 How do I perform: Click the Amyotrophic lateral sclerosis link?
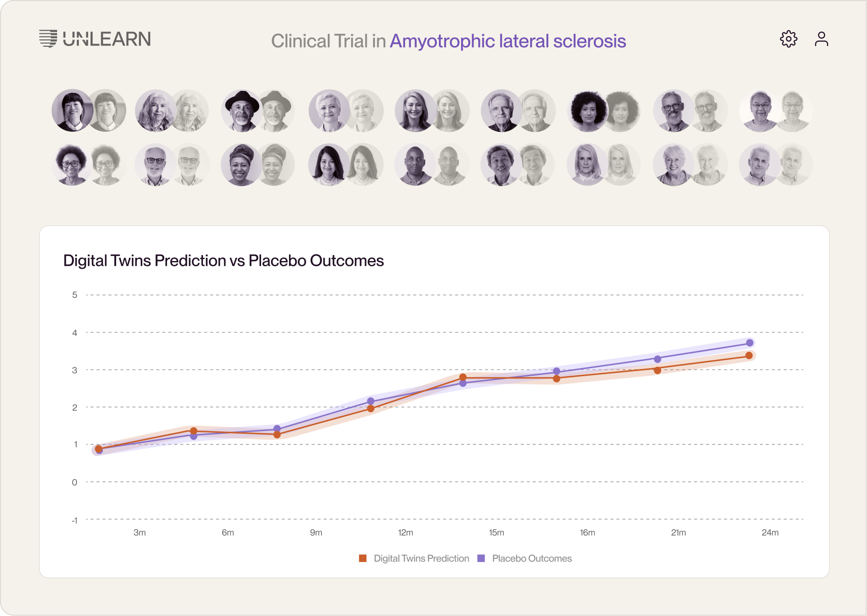[508, 41]
